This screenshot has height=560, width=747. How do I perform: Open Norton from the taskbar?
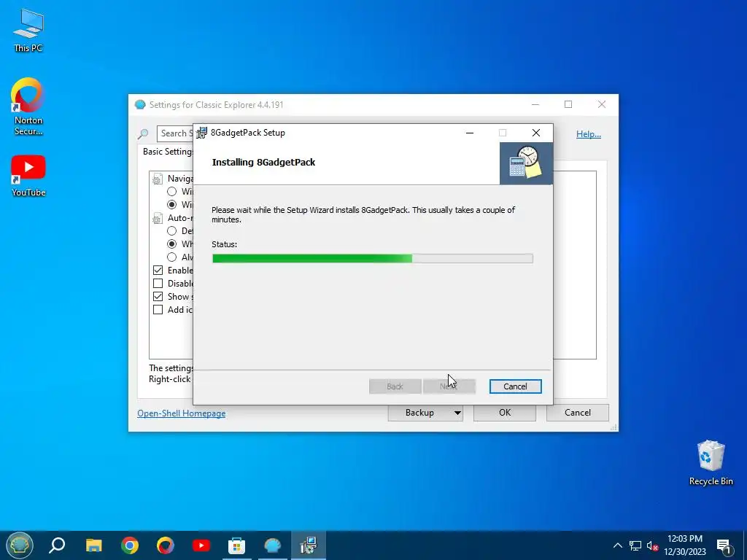coord(166,545)
